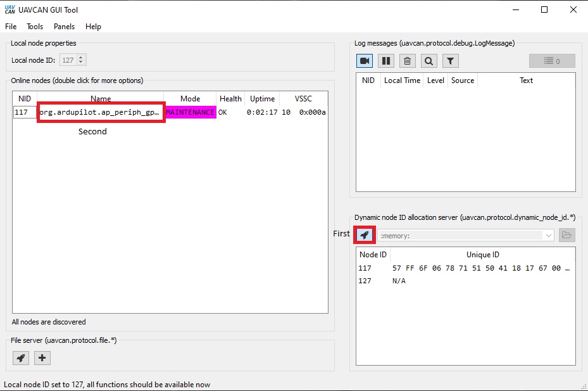Start the dynamic node ID allocation server

[365, 234]
